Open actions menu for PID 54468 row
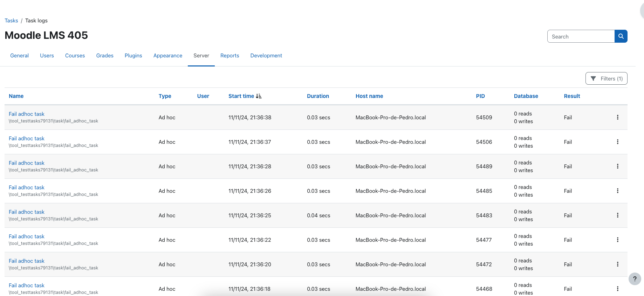644x296 pixels. click(618, 289)
